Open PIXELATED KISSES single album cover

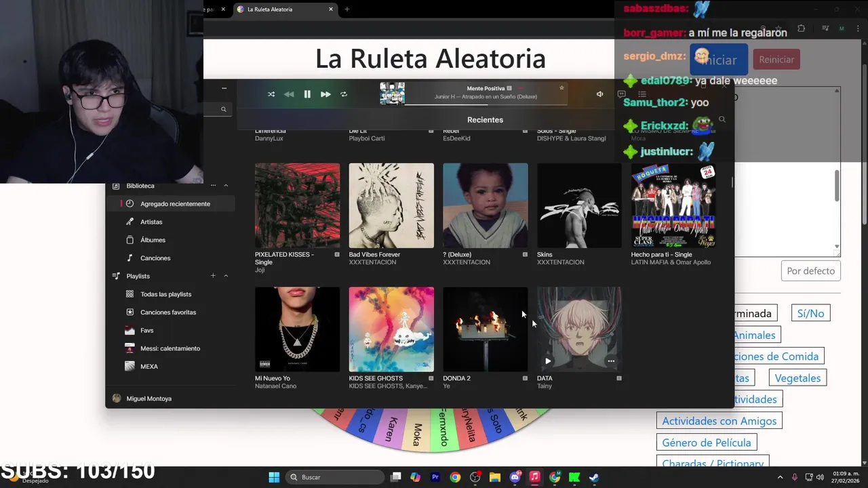click(297, 205)
